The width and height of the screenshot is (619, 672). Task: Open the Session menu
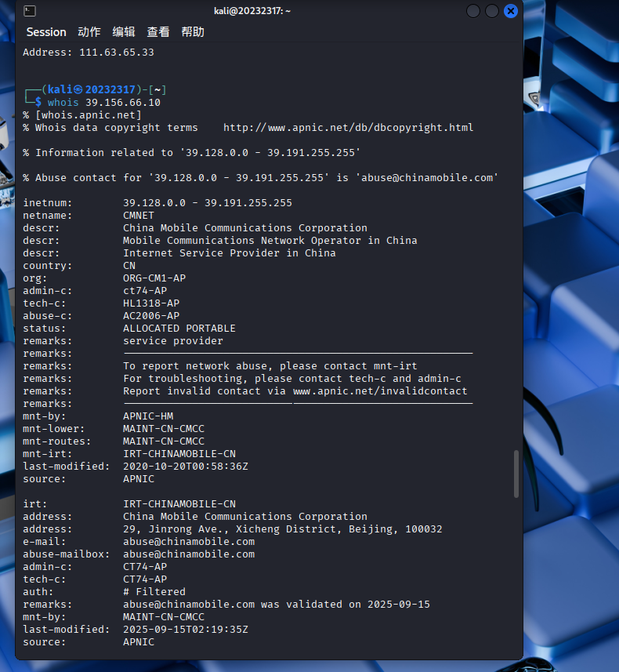coord(46,32)
